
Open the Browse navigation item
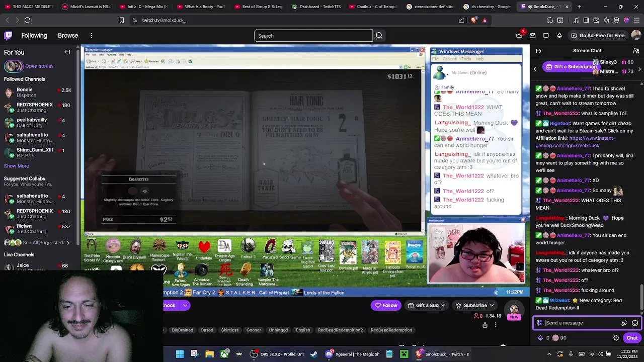coord(68,36)
